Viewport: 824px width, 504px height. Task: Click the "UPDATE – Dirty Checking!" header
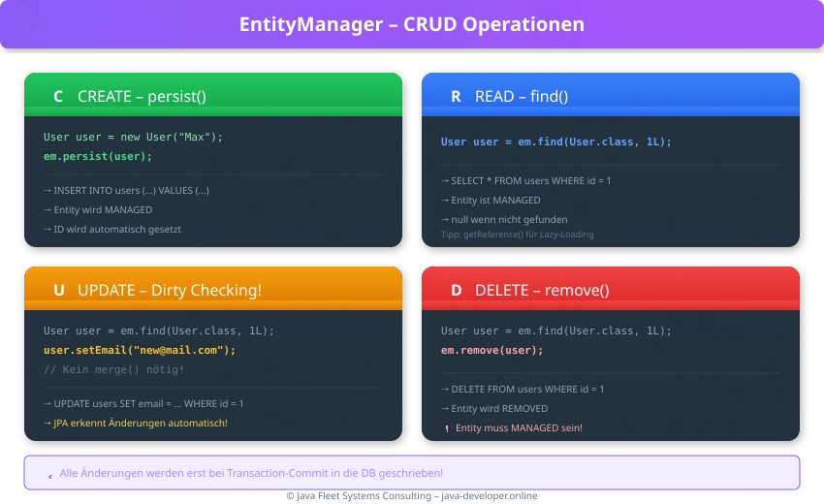213,290
